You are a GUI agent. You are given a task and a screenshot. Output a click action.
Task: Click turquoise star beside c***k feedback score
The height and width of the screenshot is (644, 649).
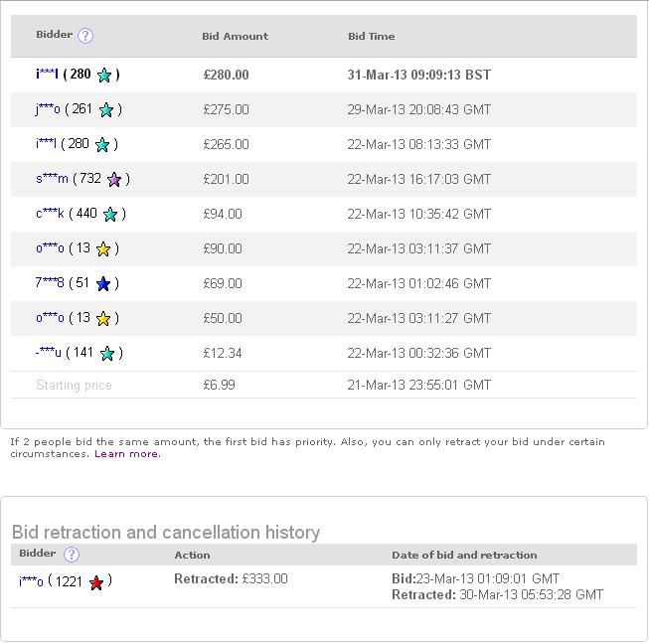pos(110,215)
